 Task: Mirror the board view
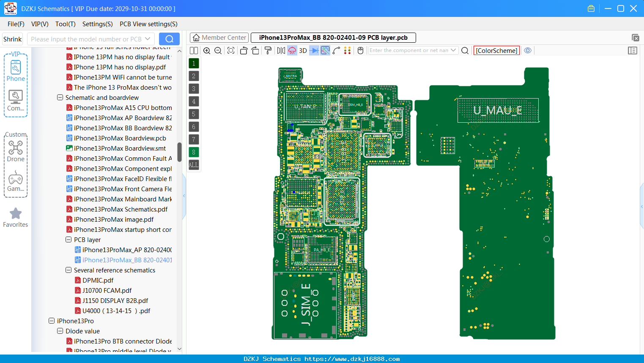[x=281, y=51]
